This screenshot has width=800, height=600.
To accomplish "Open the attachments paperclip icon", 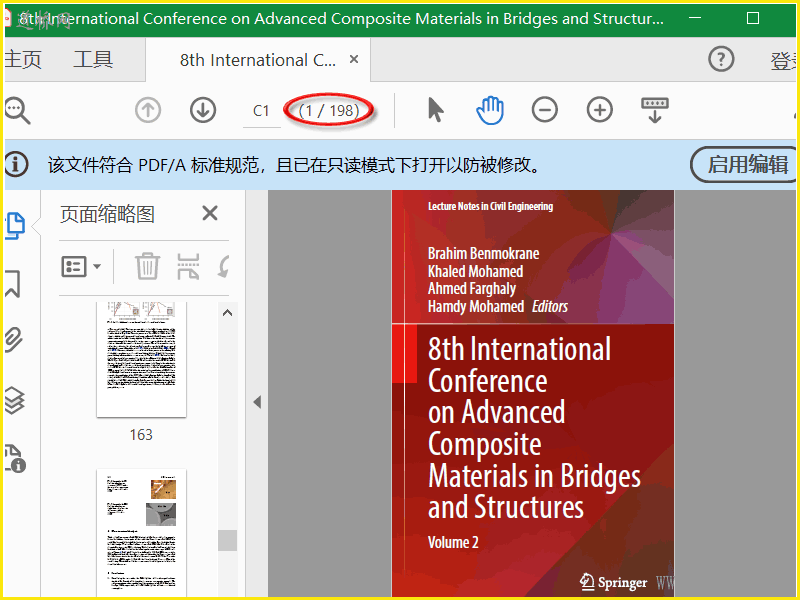I will pyautogui.click(x=14, y=340).
